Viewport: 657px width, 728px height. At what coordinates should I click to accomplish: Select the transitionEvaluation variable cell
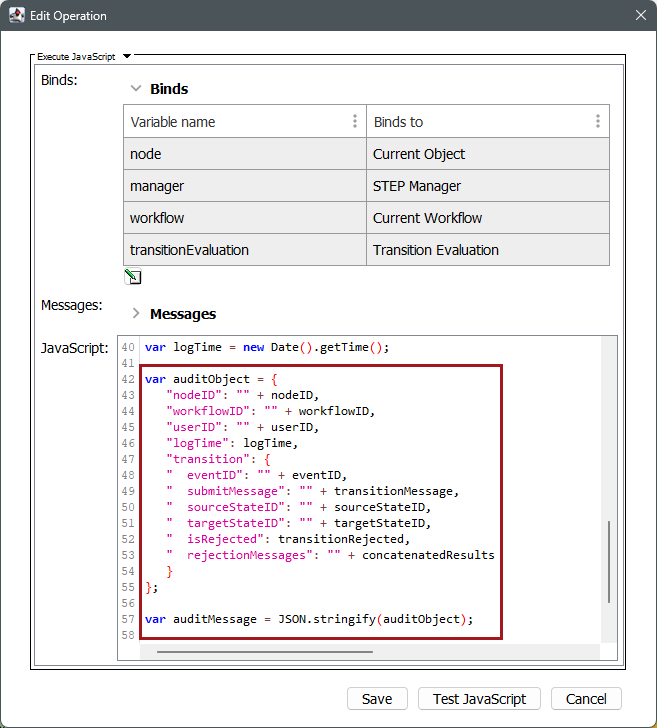244,250
